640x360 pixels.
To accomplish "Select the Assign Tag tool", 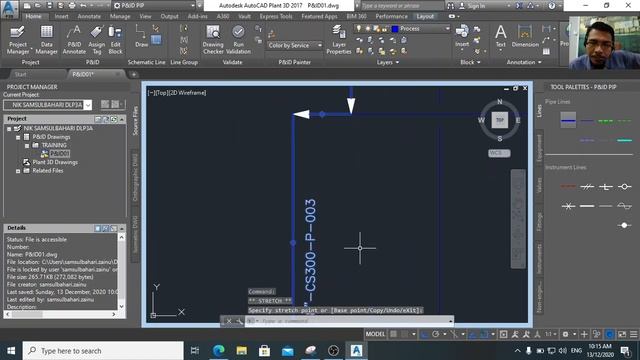I will click(x=96, y=40).
